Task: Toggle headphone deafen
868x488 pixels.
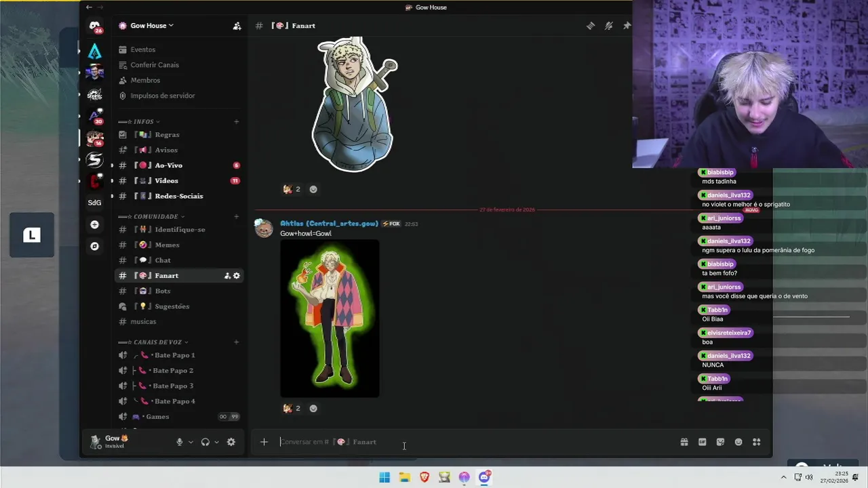Action: coord(205,442)
